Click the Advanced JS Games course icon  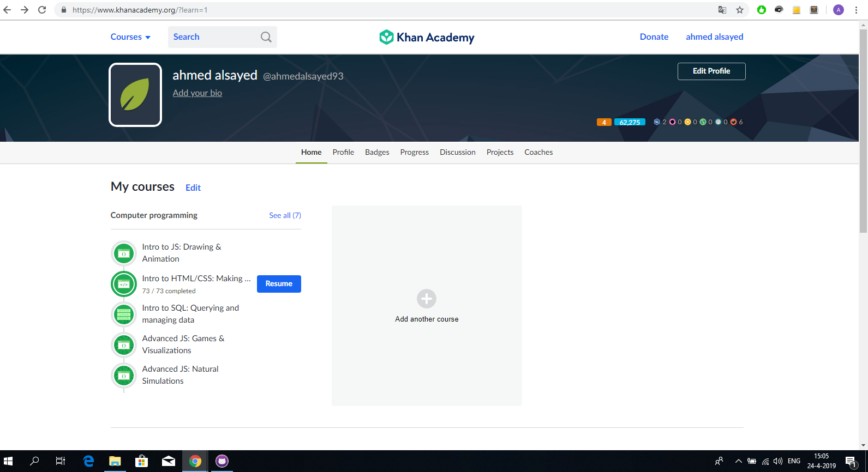click(124, 345)
